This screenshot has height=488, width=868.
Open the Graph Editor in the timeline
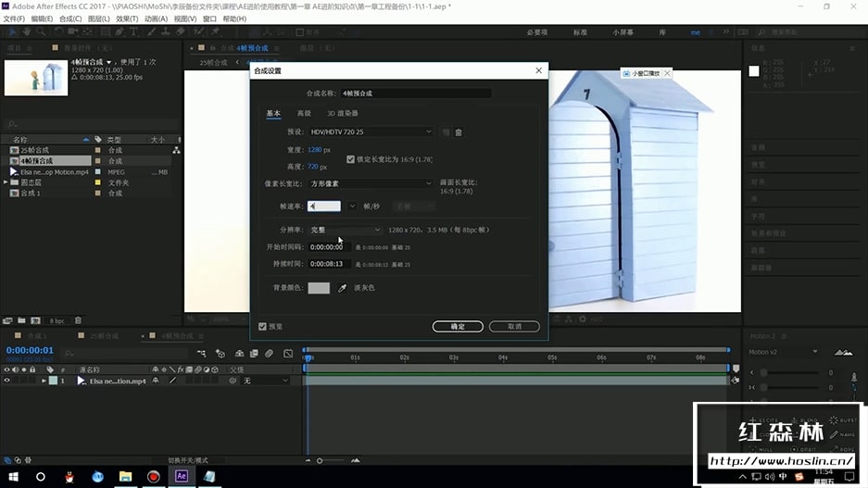[288, 354]
